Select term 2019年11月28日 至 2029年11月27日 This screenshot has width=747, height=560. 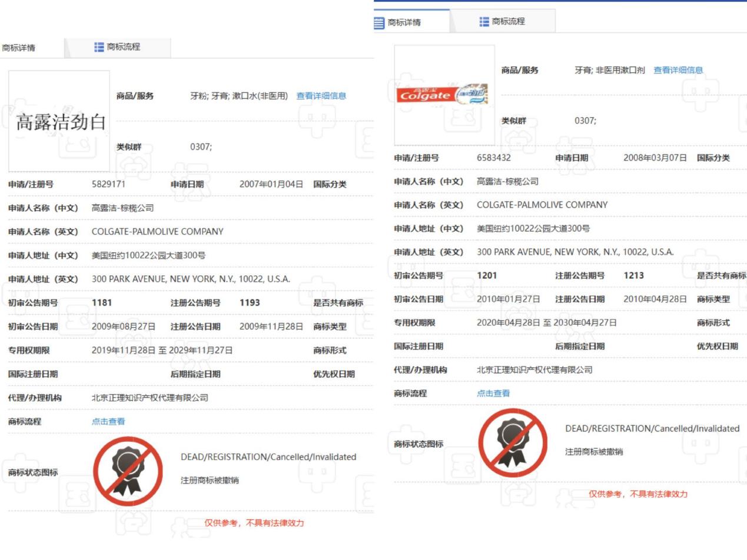162,350
